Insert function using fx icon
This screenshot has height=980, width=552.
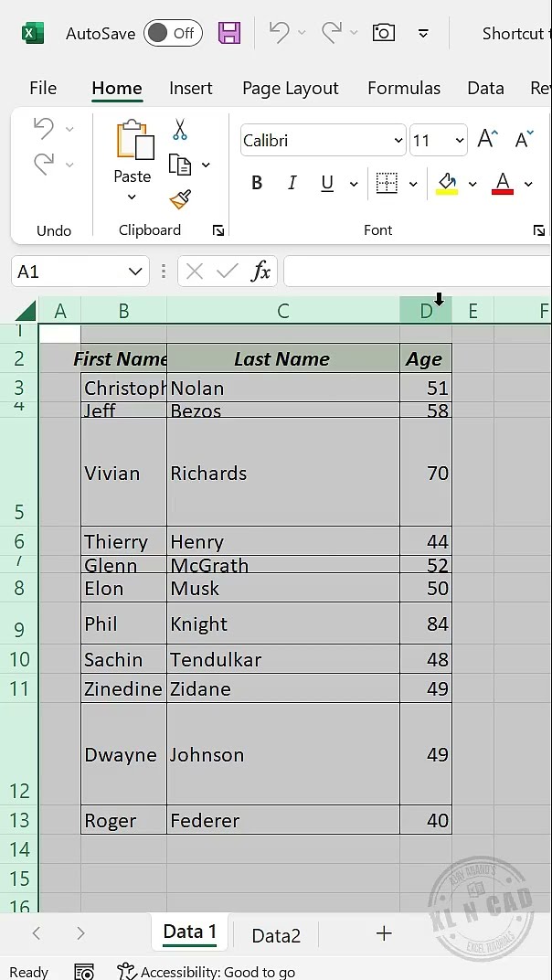coord(261,272)
